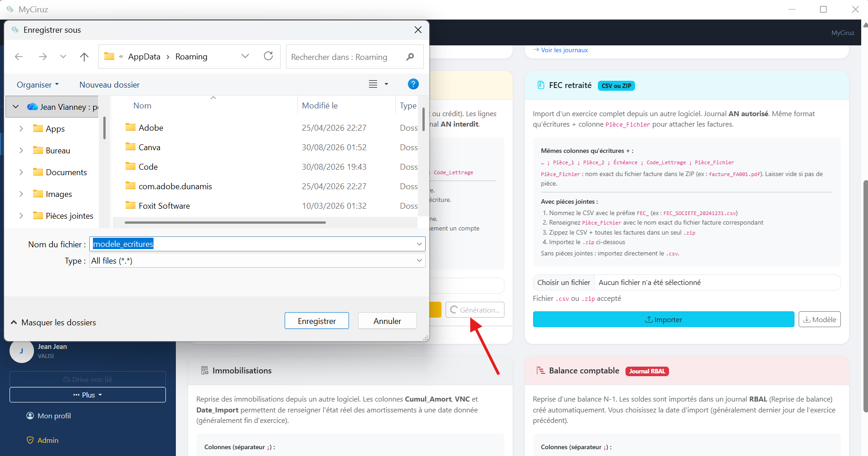
Task: Expand the Documents tree folder
Action: click(21, 172)
